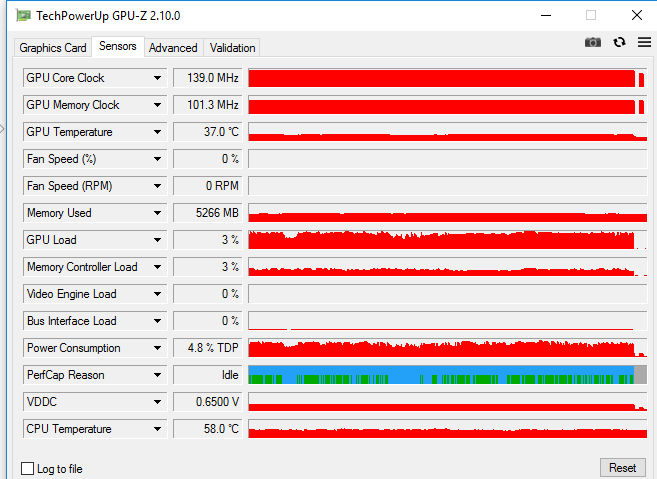Open the Fan Speed (%) dropdown
This screenshot has width=657, height=479.
(95, 159)
